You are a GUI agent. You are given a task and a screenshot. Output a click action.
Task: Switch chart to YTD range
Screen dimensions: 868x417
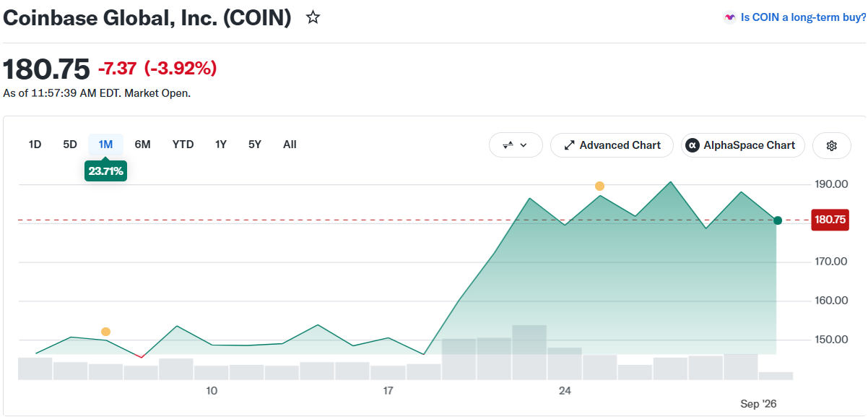pyautogui.click(x=183, y=145)
